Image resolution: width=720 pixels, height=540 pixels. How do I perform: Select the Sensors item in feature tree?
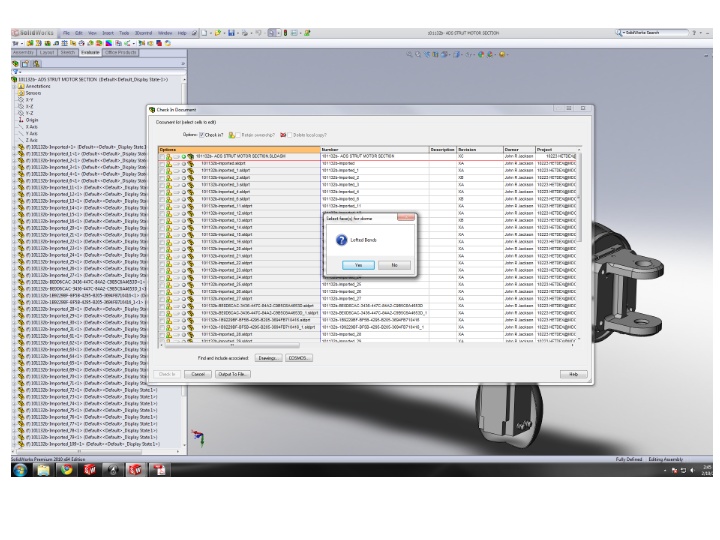[x=33, y=93]
